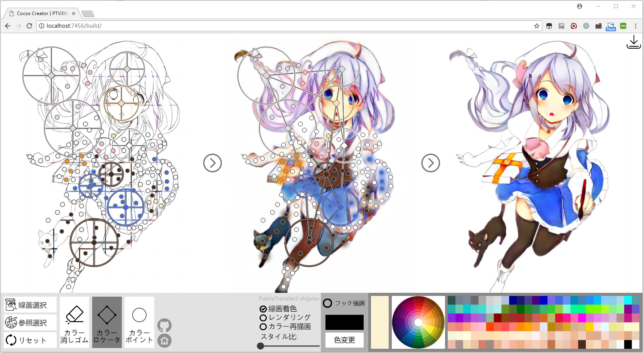Switch to the Cocos Creator tab
The height and width of the screenshot is (353, 644).
42,13
